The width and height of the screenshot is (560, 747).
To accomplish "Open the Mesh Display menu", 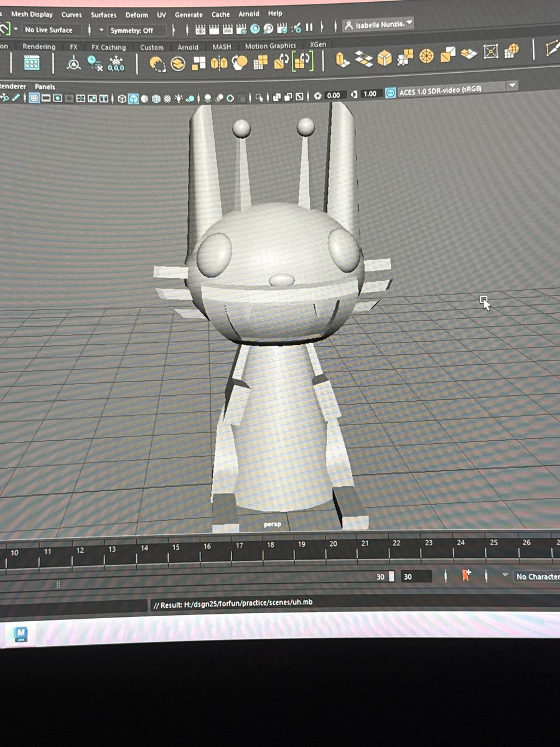I will [x=31, y=14].
